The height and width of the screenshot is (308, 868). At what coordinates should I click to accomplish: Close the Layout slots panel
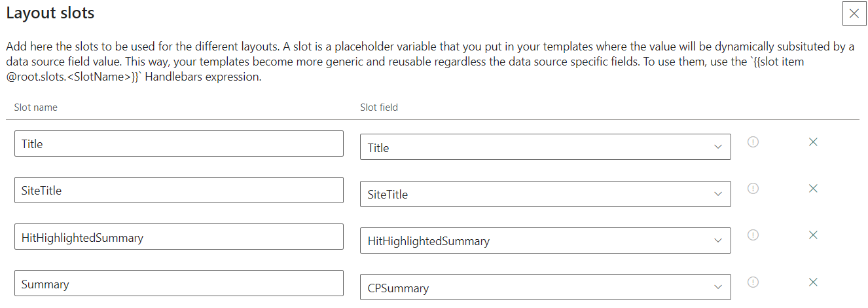854,13
